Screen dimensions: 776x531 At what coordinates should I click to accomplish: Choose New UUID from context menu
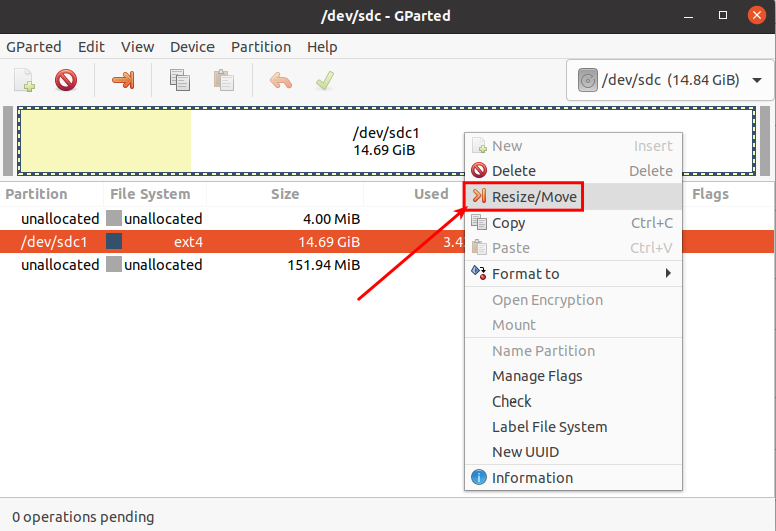pyautogui.click(x=573, y=452)
